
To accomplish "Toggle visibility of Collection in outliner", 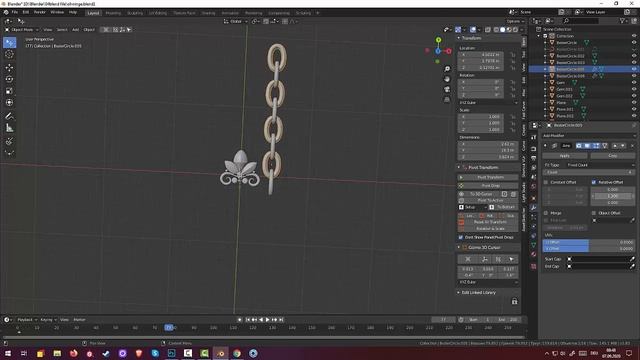I will click(634, 36).
